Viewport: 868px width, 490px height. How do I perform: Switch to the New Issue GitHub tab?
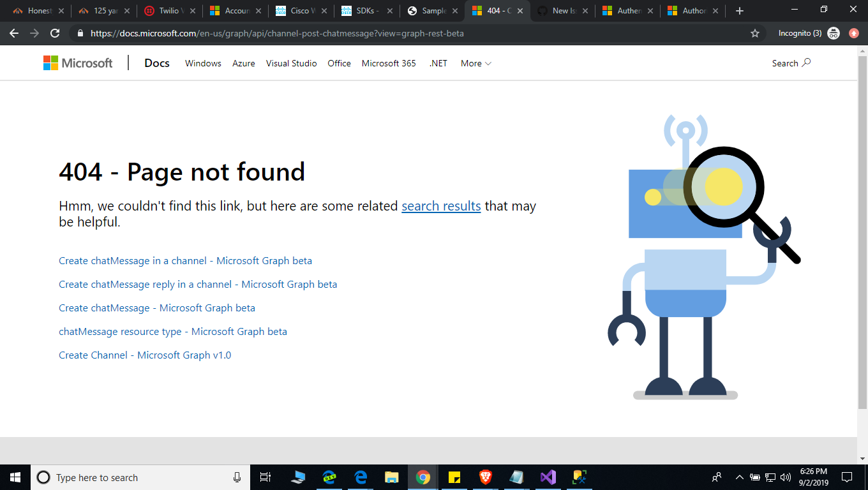click(562, 10)
